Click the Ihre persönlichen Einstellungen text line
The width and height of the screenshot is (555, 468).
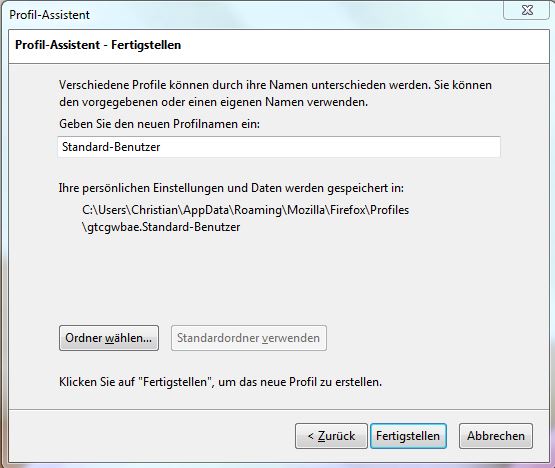[x=231, y=188]
